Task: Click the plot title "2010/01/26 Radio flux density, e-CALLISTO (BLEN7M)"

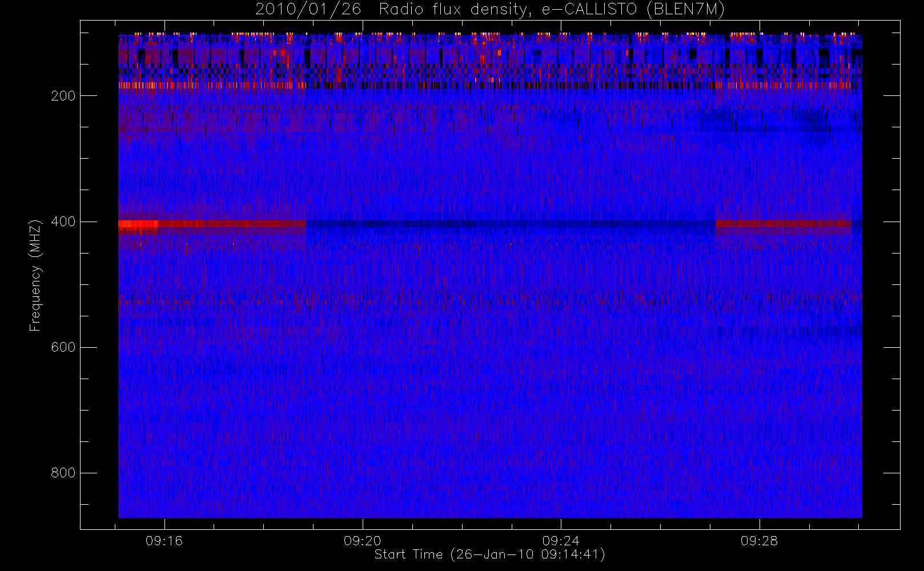Action: pyautogui.click(x=490, y=10)
